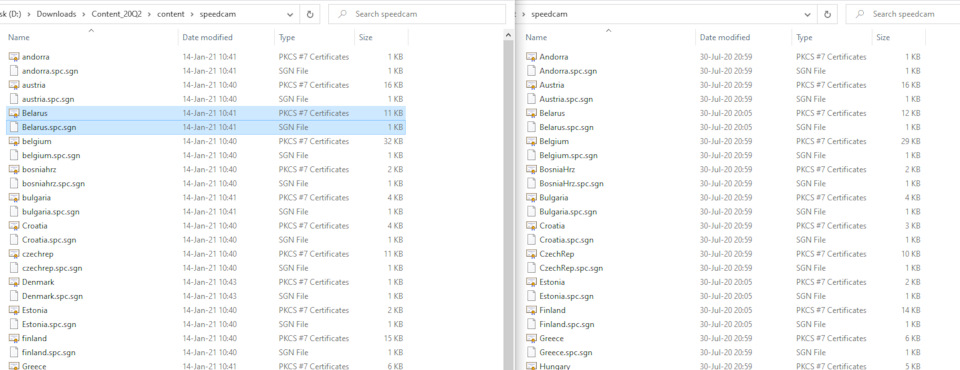Click the Belgium certificate icon in right window

[531, 142]
